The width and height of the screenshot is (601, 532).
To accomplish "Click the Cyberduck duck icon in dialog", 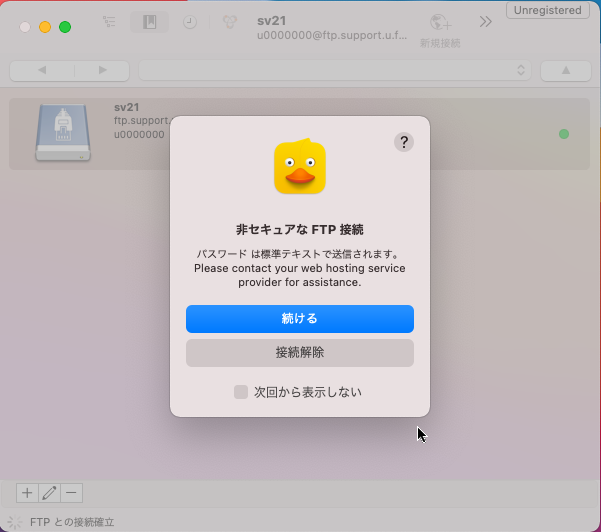I will pyautogui.click(x=300, y=167).
